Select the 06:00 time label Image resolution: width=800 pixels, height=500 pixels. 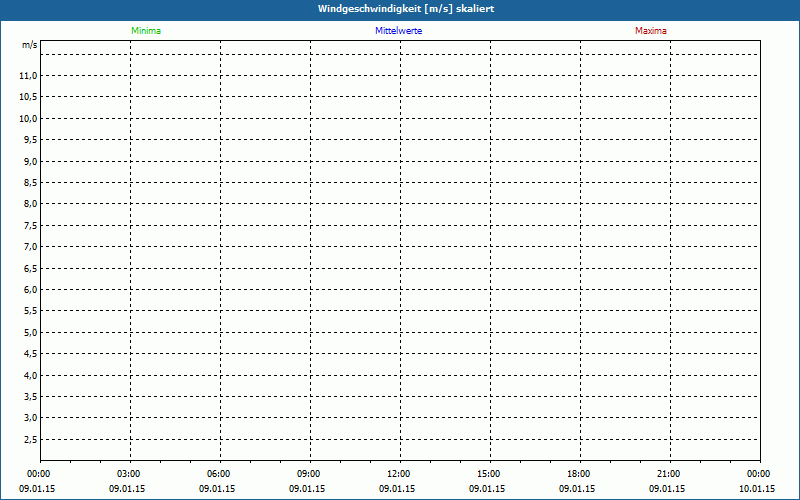click(x=218, y=474)
